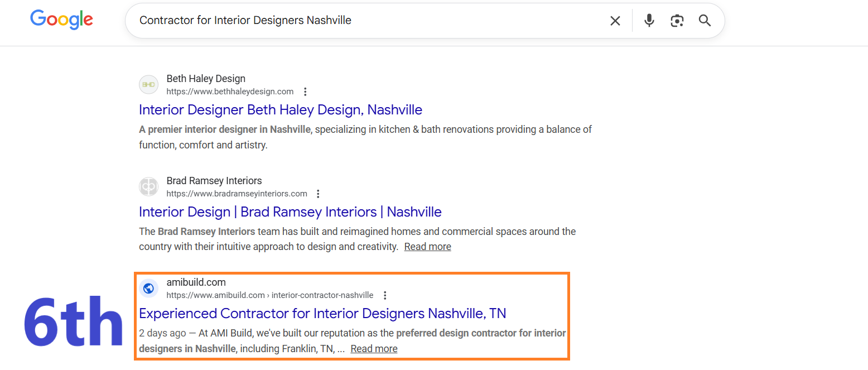The image size is (868, 370).
Task: Click the snippet text 'A premier interior designer in Nashville'
Action: 225,129
